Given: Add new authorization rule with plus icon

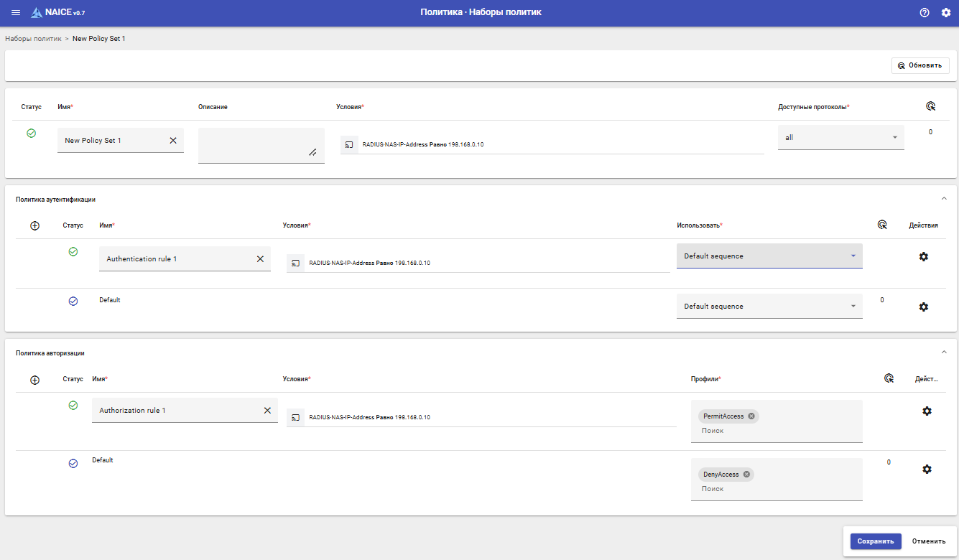Looking at the screenshot, I should pos(34,380).
